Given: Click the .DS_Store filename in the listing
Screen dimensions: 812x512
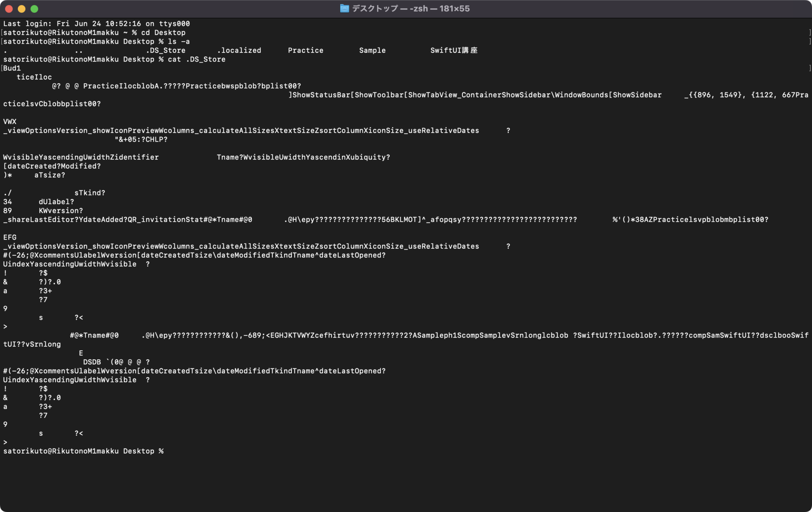Looking at the screenshot, I should [x=166, y=50].
